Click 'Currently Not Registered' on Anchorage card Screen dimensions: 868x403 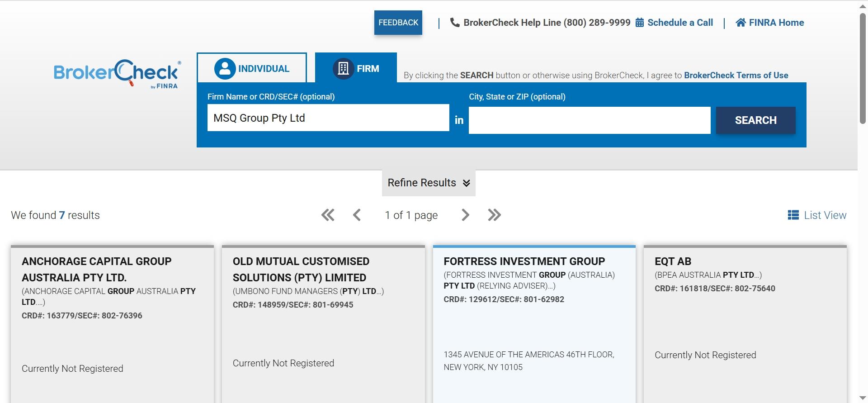point(72,369)
